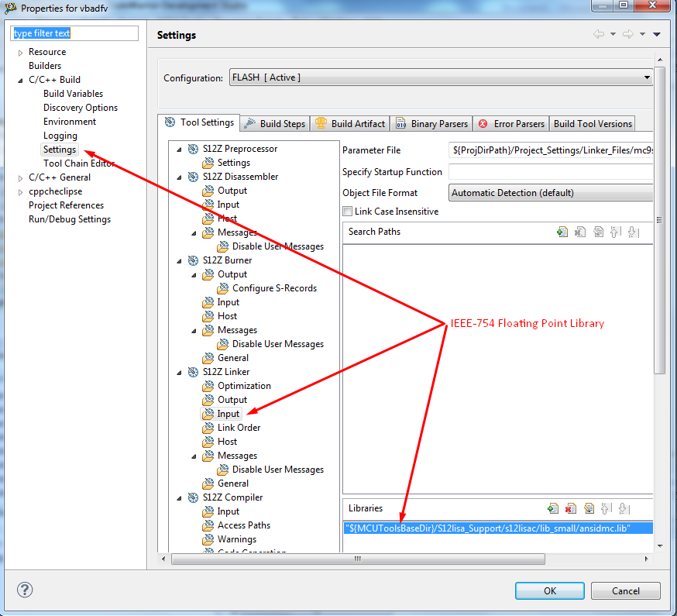Viewport: 677px width, 616px height.
Task: Select Project References item
Action: click(x=66, y=205)
